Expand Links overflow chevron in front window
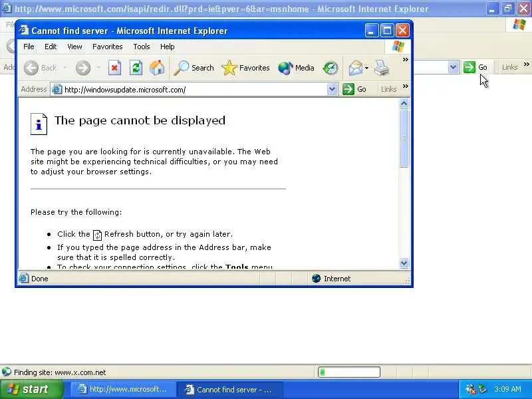 point(406,86)
